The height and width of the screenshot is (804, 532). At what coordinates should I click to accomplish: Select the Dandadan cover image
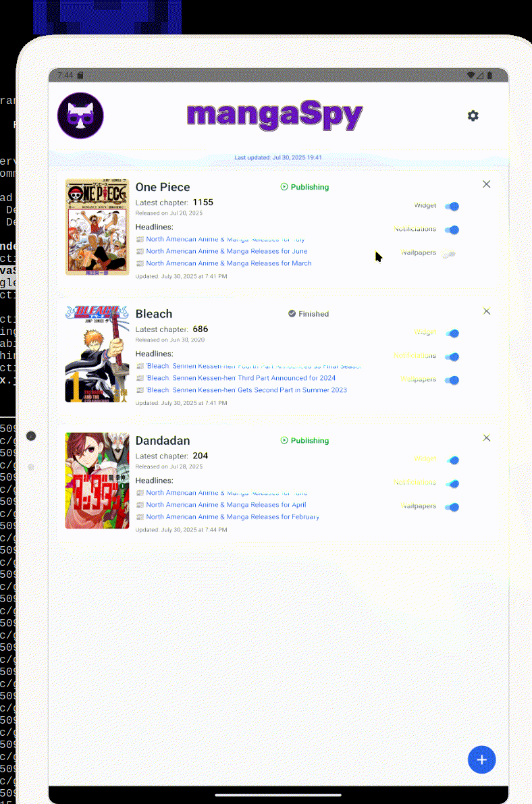[x=97, y=481]
